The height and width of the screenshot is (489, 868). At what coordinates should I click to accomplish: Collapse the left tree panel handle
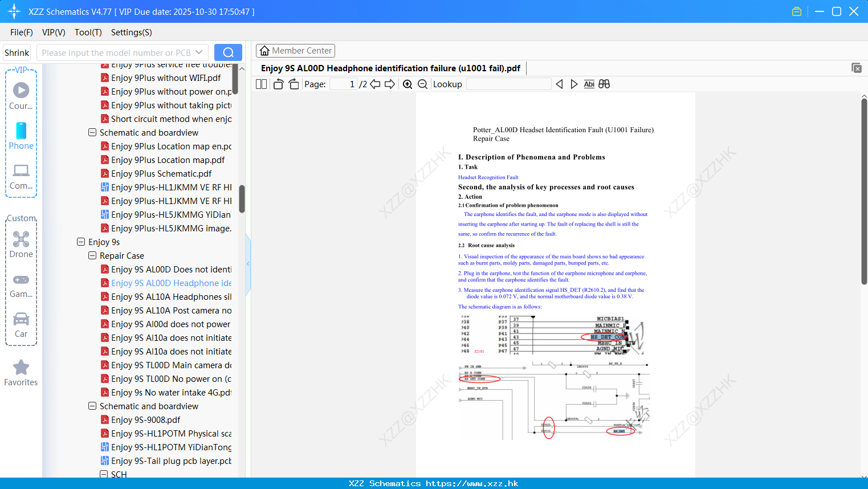pyautogui.click(x=248, y=264)
